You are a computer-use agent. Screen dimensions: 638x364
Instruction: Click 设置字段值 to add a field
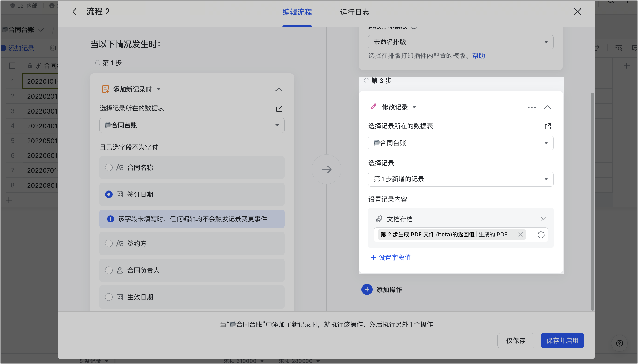pyautogui.click(x=391, y=257)
